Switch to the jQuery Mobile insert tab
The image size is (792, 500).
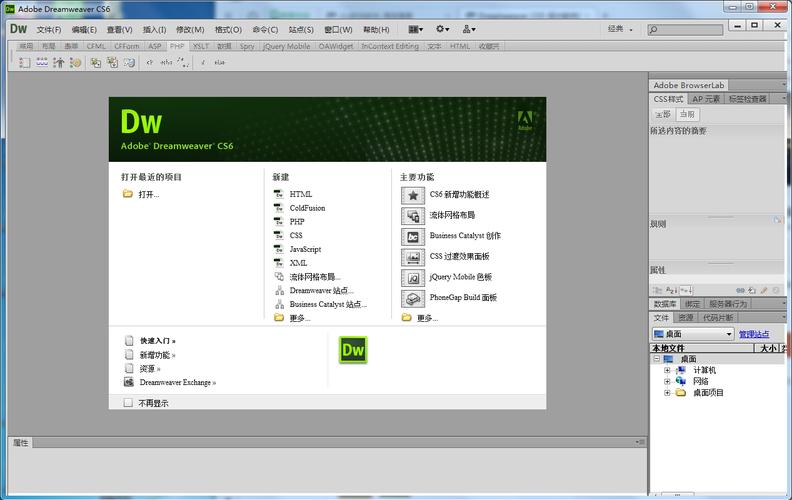pos(286,46)
